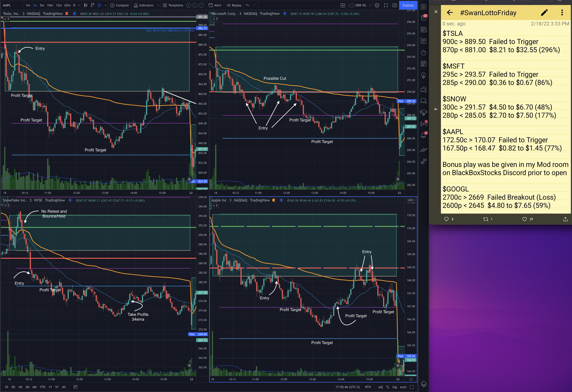
Task: Open the select layout grid icon
Action: tap(343, 5)
